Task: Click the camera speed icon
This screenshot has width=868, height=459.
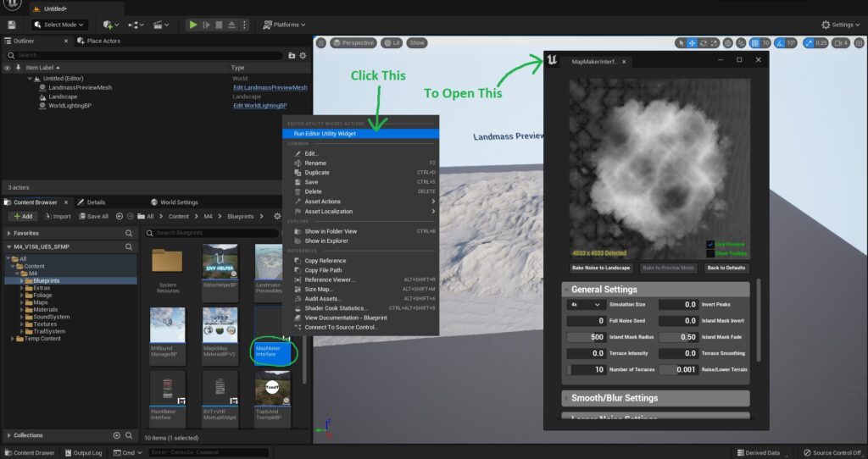Action: tap(842, 42)
